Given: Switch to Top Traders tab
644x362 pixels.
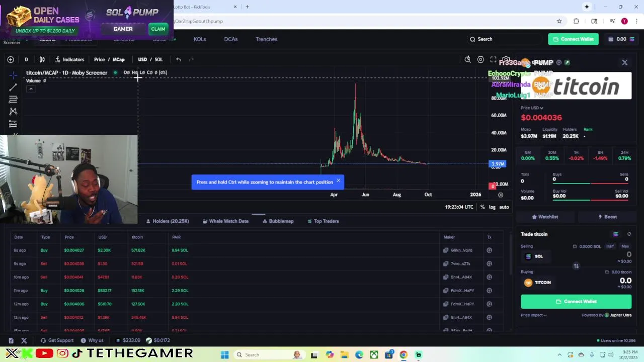Looking at the screenshot, I should (x=323, y=221).
